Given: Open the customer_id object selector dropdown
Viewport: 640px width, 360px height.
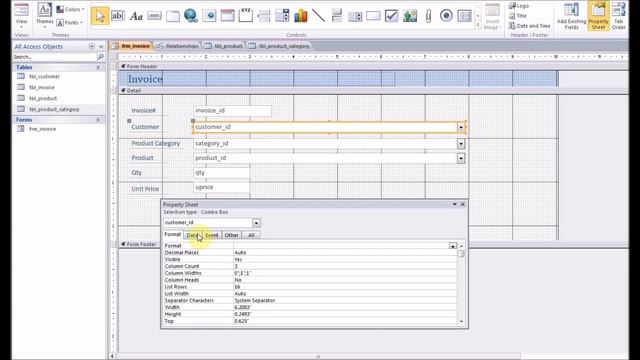Looking at the screenshot, I should pyautogui.click(x=256, y=223).
